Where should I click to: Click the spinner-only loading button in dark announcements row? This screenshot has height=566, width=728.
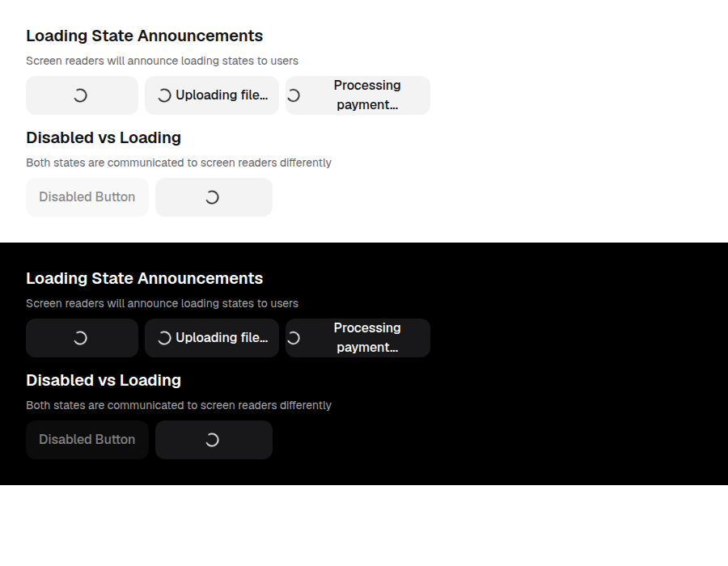coord(83,338)
